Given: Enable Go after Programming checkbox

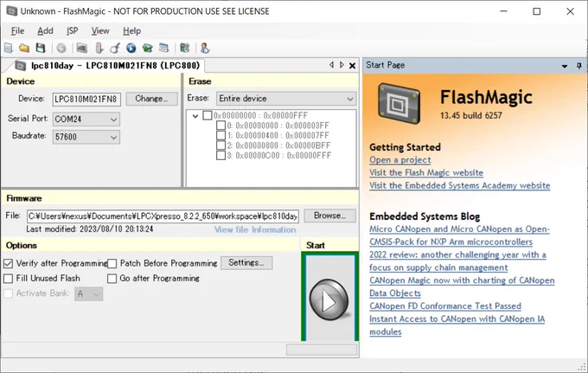Looking at the screenshot, I should click(x=112, y=279).
